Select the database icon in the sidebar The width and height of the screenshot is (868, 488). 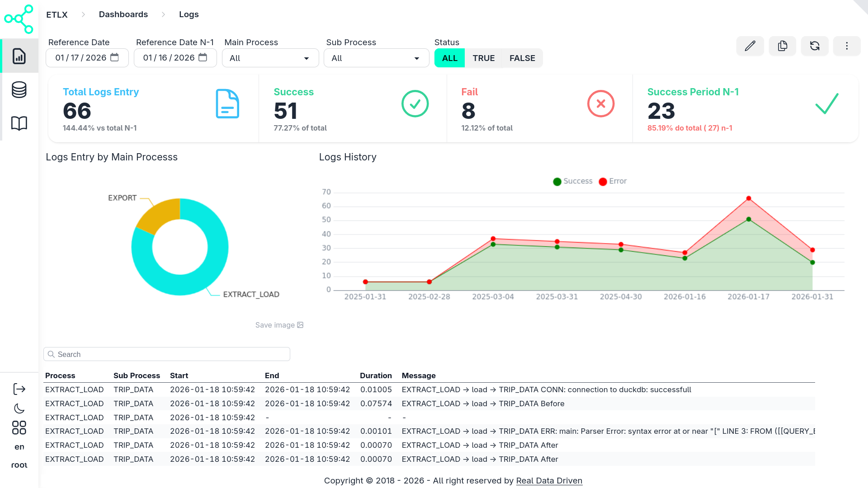click(x=19, y=89)
